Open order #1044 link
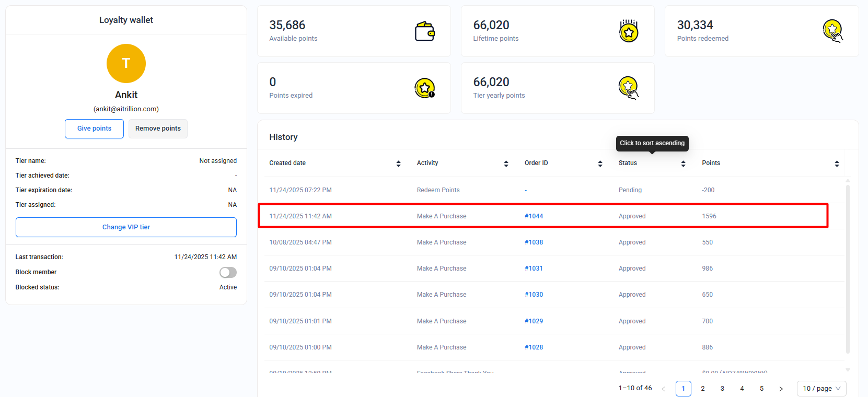Screen dimensions: 868x397 pyautogui.click(x=534, y=216)
